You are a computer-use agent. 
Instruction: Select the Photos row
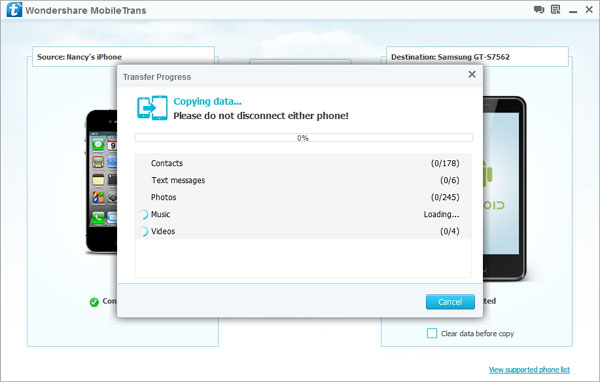[x=303, y=197]
